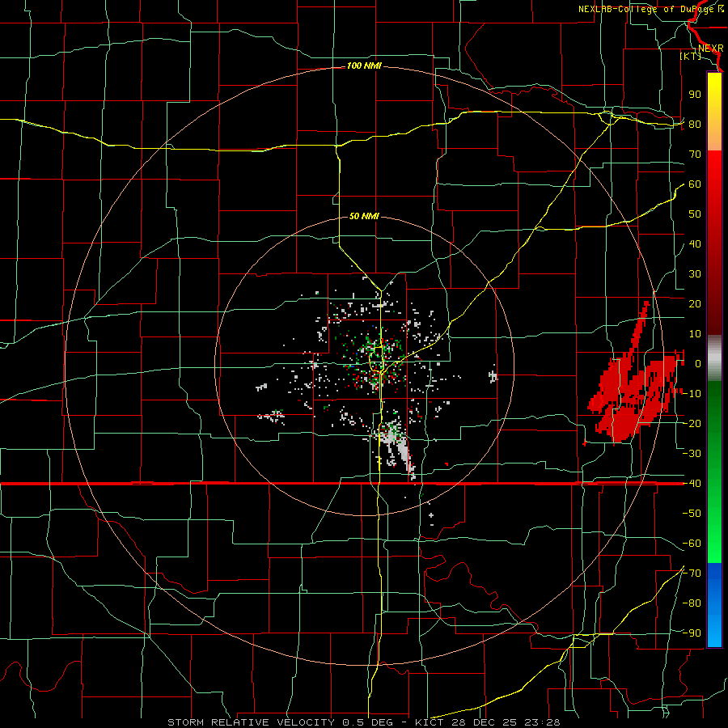Click the -60 value on velocity scale
Image resolution: width=728 pixels, height=728 pixels.
(692, 544)
